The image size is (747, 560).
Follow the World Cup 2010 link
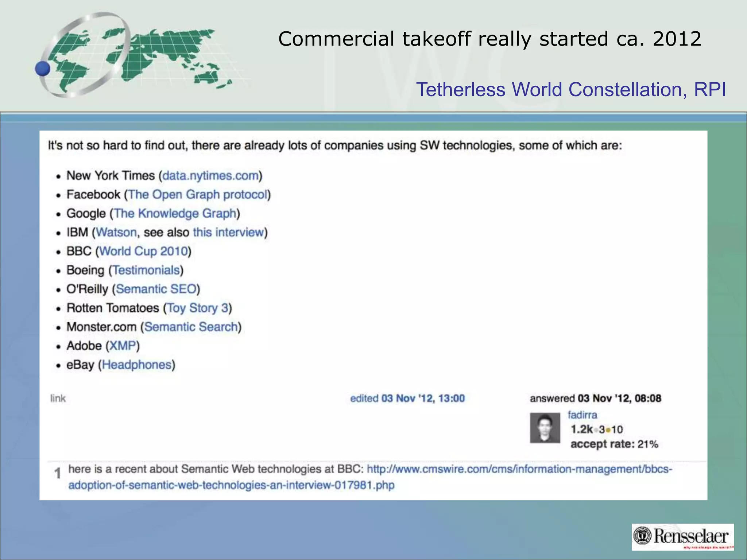(x=144, y=251)
